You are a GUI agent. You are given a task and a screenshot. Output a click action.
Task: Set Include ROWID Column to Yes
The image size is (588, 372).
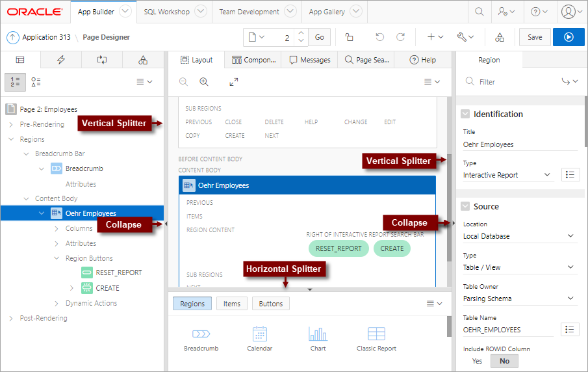(x=477, y=361)
